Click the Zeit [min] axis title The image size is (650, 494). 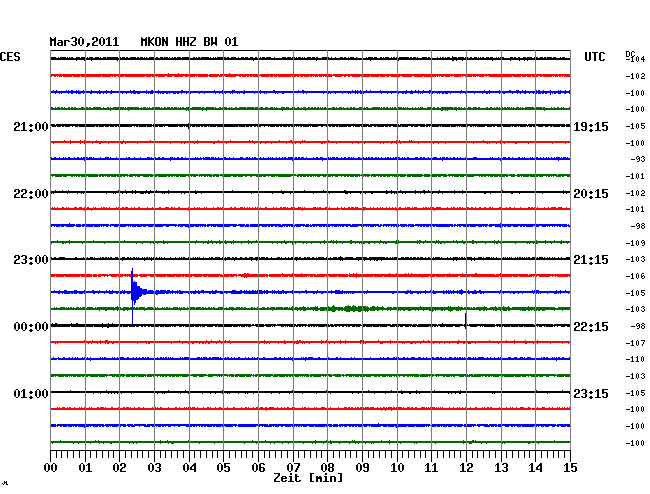pyautogui.click(x=308, y=478)
